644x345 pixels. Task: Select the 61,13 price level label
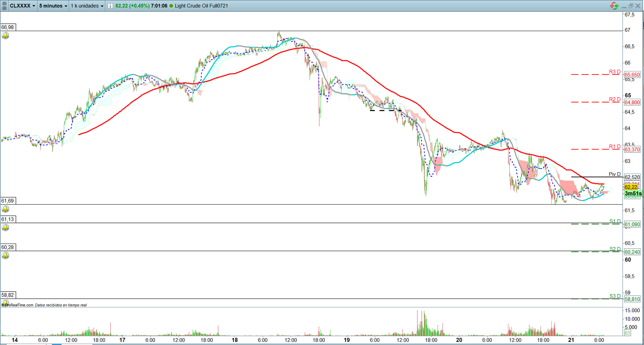tap(8, 219)
